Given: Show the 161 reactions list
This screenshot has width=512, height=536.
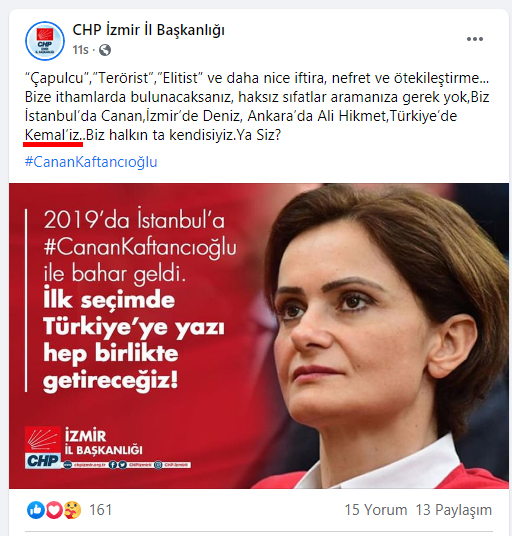Looking at the screenshot, I should [100, 510].
